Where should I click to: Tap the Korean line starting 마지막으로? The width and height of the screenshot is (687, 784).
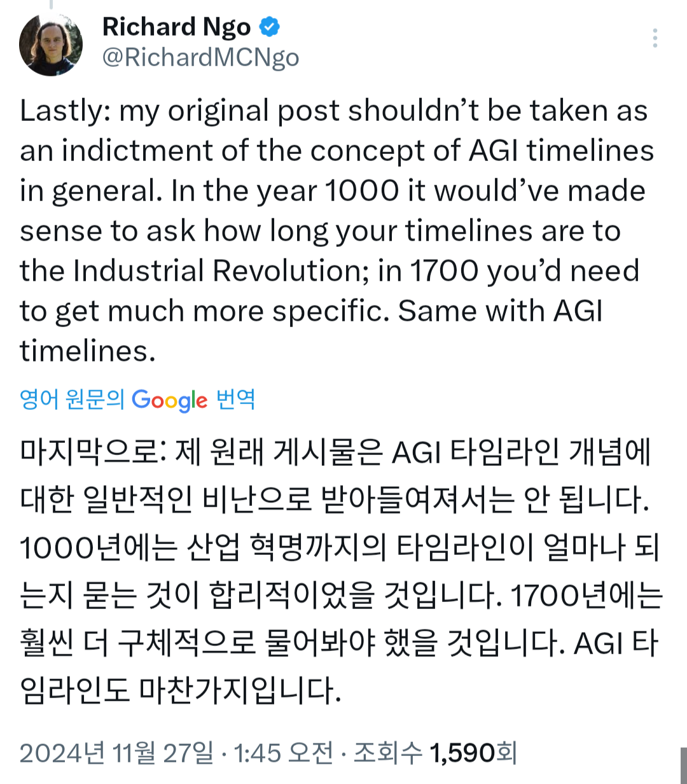(335, 453)
